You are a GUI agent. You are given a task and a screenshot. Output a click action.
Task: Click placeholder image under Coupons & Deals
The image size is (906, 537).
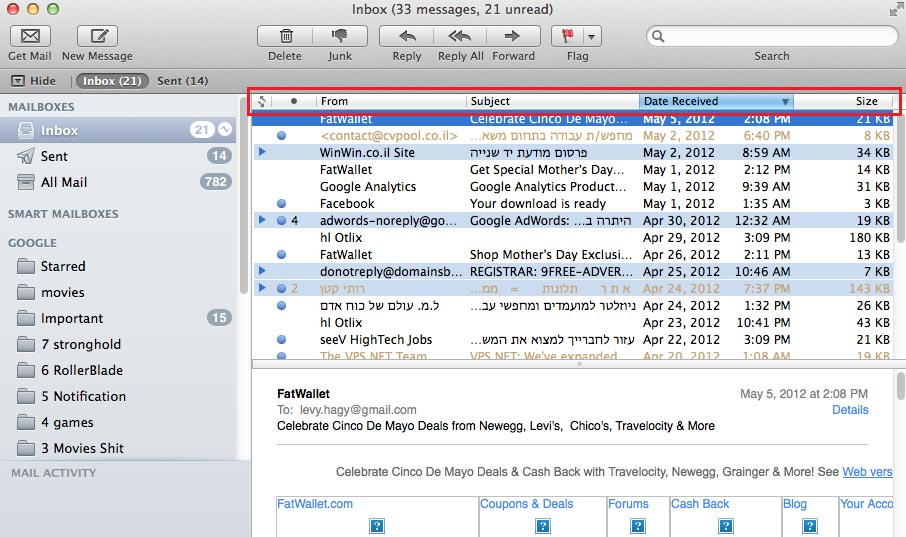543,526
